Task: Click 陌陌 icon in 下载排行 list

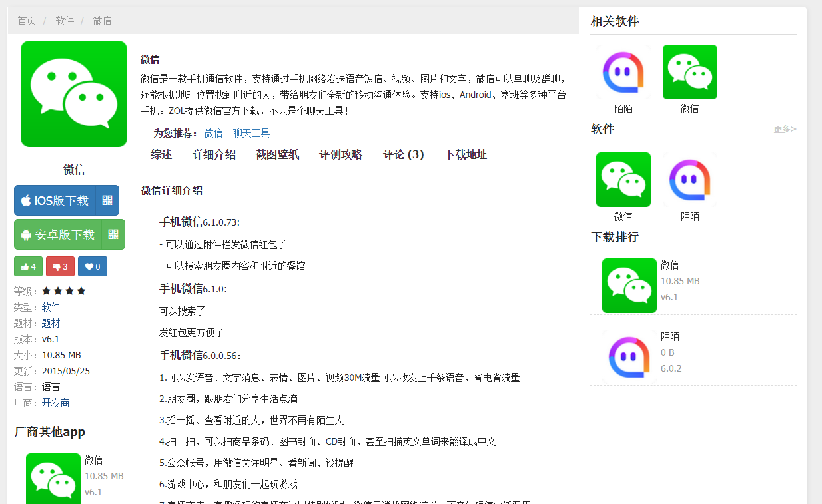Action: tap(629, 357)
